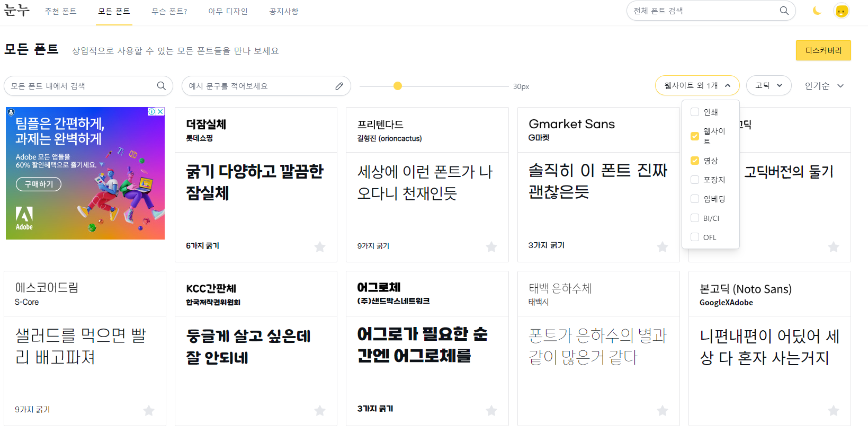Open the 고딕 font style dropdown

point(768,85)
